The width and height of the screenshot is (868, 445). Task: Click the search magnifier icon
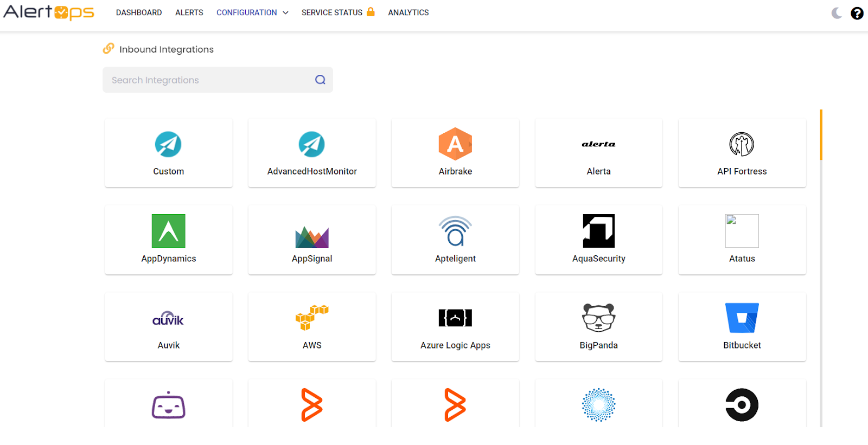coord(320,80)
